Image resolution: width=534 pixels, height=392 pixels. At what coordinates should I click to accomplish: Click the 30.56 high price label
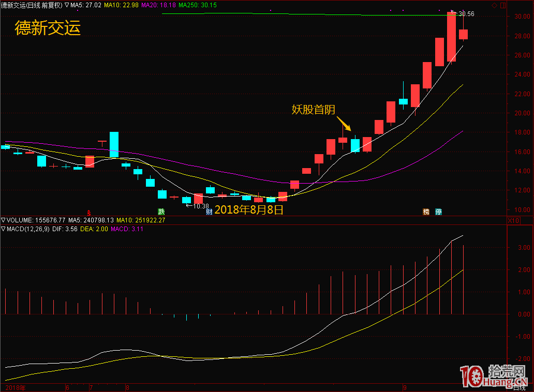(466, 14)
